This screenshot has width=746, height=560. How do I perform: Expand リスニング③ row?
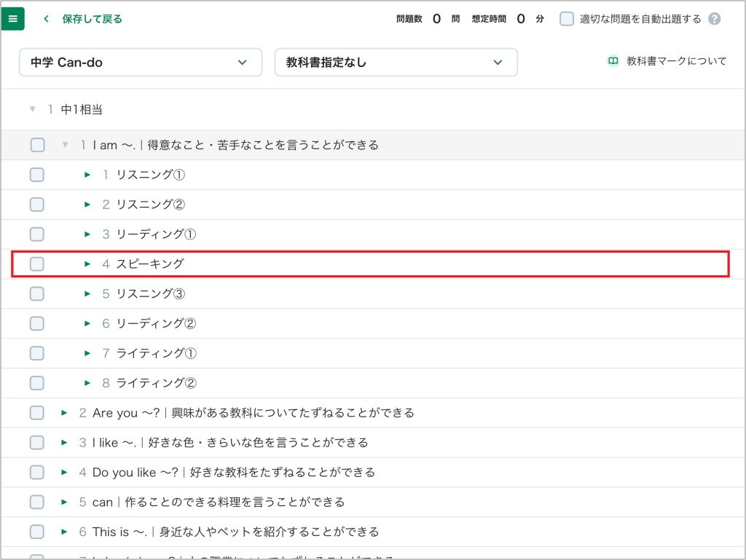pyautogui.click(x=87, y=293)
